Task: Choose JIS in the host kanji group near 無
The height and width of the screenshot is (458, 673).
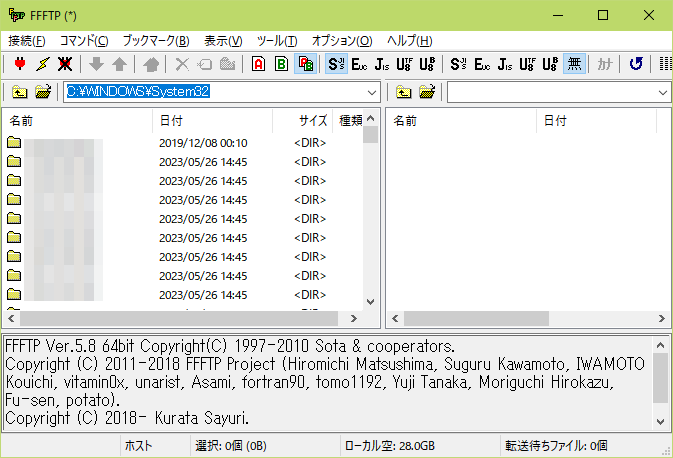Action: 505,64
